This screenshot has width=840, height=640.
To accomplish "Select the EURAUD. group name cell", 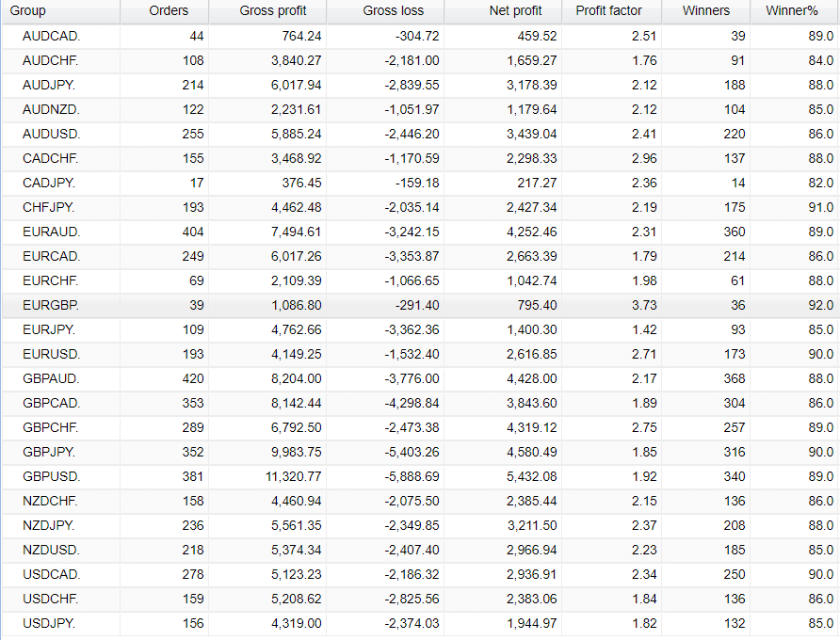I will coord(51,232).
